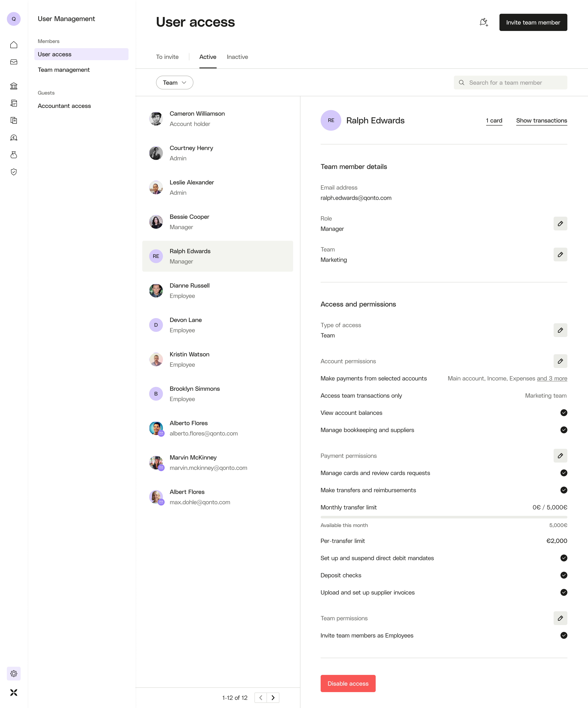Open the shield insurance icon in sidebar
The height and width of the screenshot is (708, 588).
point(14,172)
